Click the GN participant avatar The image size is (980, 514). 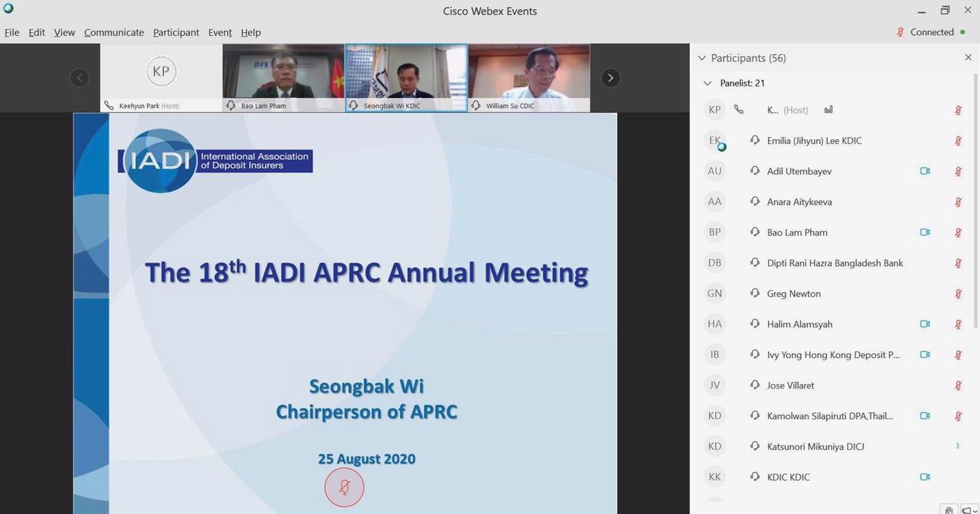pyautogui.click(x=714, y=294)
